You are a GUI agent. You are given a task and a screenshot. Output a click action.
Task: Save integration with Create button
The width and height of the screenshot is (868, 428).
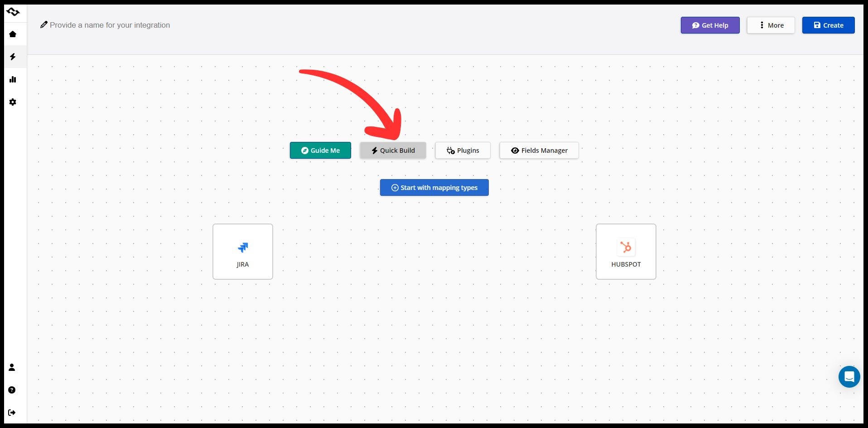click(x=828, y=25)
